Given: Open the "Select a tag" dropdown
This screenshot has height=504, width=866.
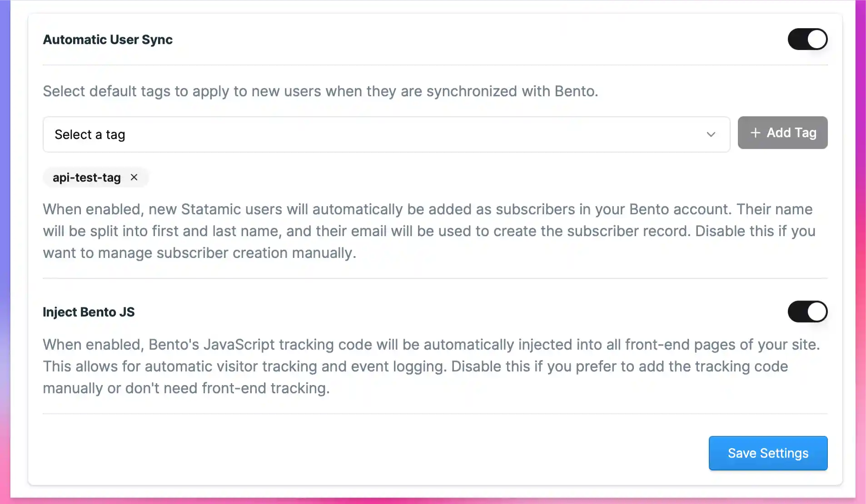Looking at the screenshot, I should pyautogui.click(x=386, y=134).
